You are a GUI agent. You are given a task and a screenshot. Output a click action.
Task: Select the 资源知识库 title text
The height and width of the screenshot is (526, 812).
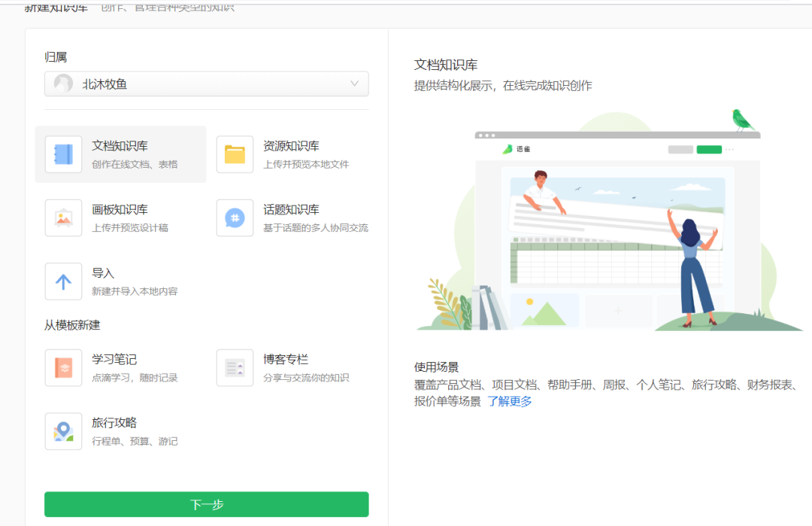(291, 146)
